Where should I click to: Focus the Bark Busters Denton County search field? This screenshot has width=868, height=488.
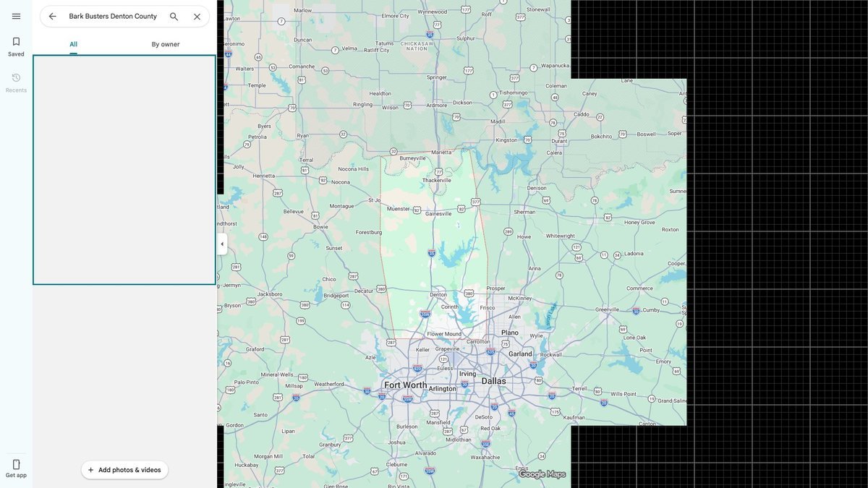(113, 16)
